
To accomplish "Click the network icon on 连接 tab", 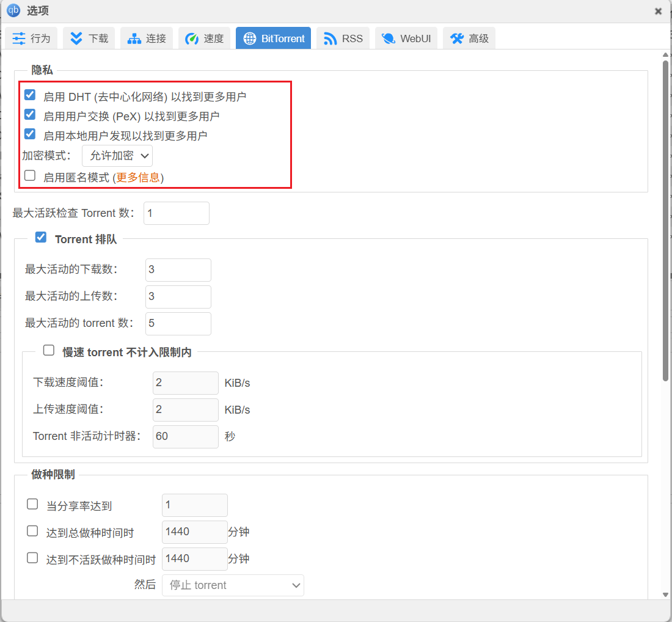I will (134, 38).
